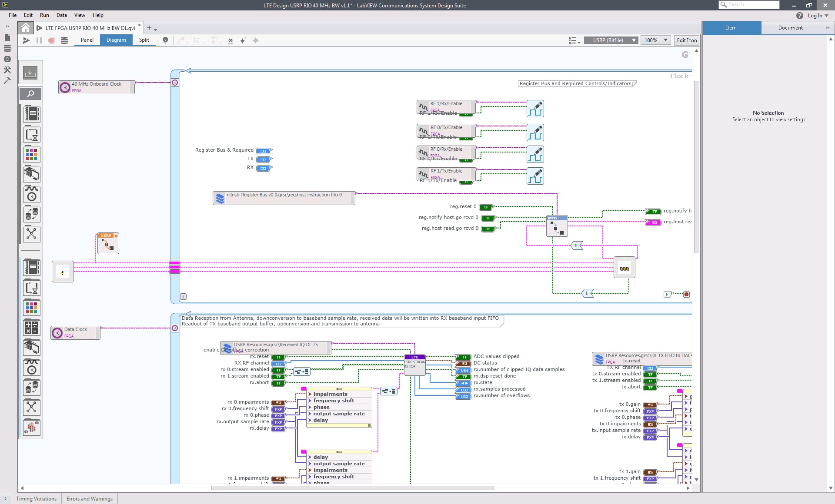Select the 40 MHz Onboard Clock node

pos(97,87)
